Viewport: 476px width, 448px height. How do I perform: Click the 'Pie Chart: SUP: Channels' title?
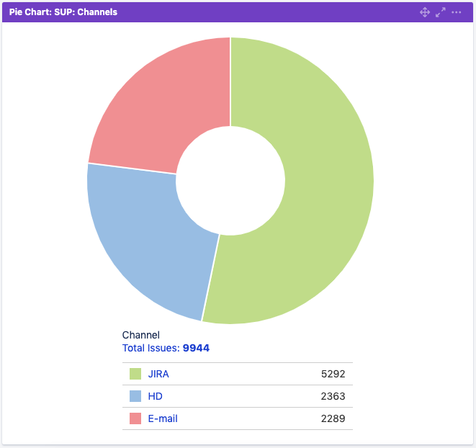click(x=63, y=12)
